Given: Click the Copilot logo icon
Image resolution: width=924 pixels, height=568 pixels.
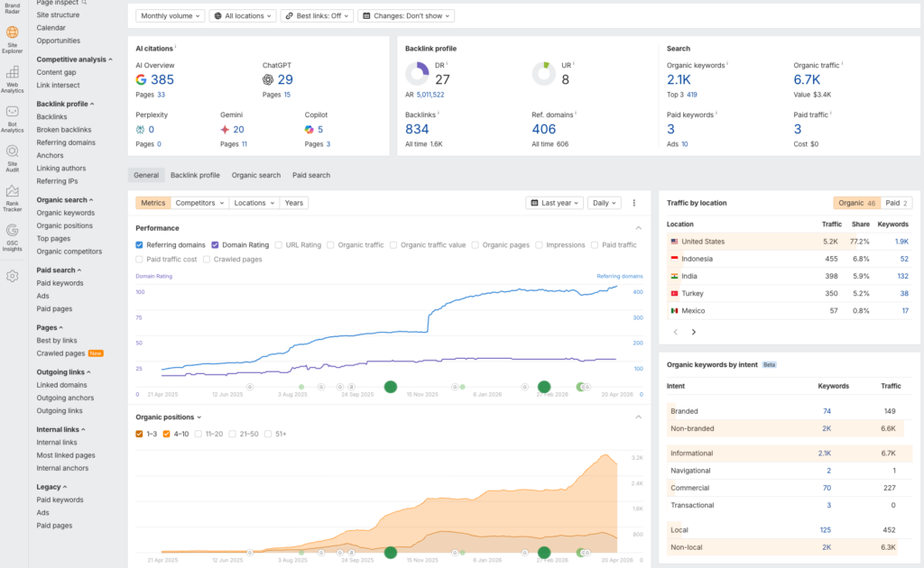Looking at the screenshot, I should [x=309, y=130].
